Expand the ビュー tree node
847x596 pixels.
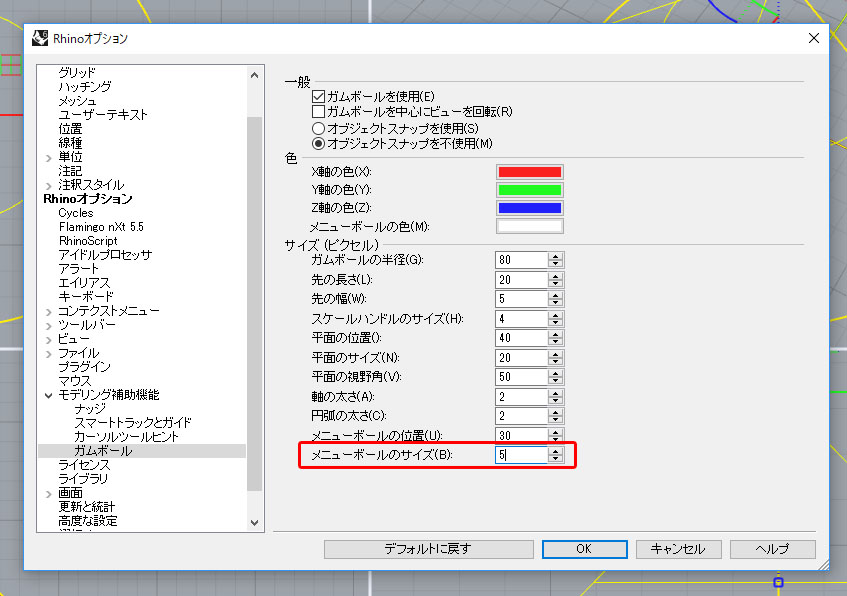(49, 340)
